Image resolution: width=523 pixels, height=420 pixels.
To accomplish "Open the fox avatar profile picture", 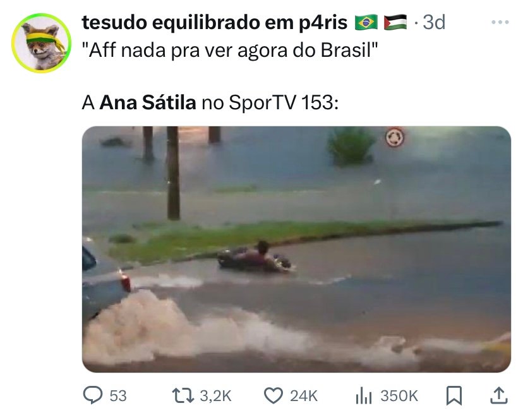I will (41, 43).
